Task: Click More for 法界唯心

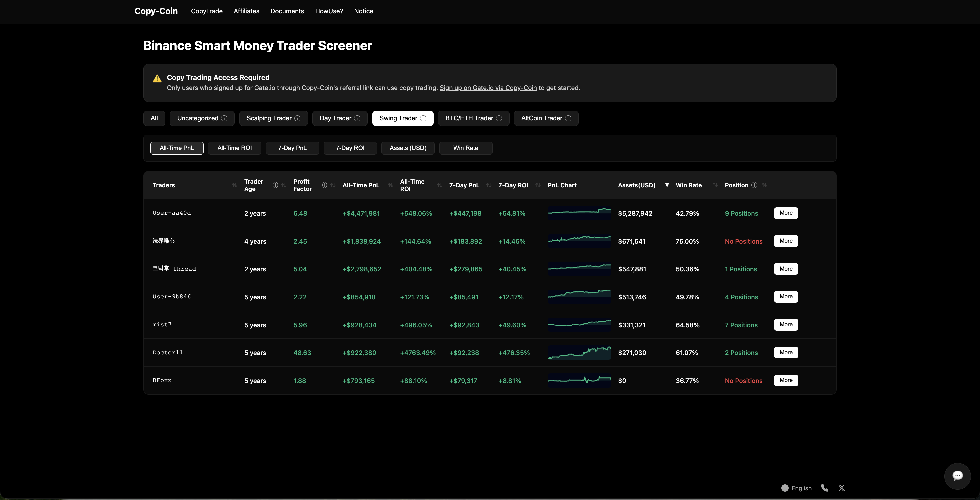Action: [x=786, y=241]
